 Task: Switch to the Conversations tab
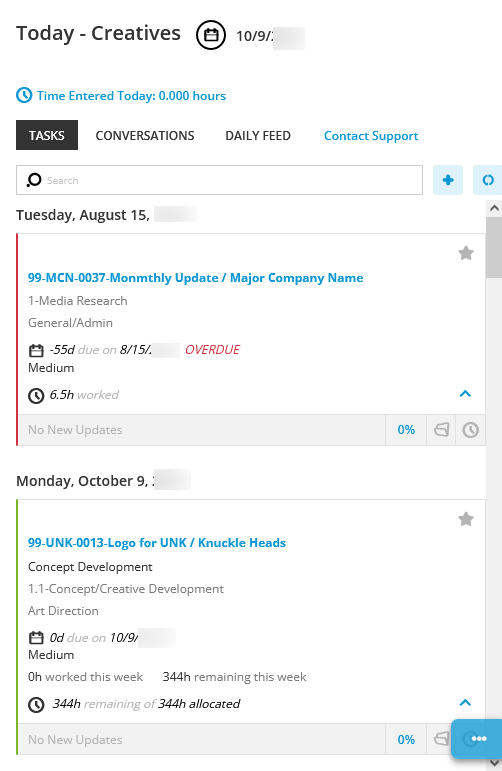coord(145,136)
